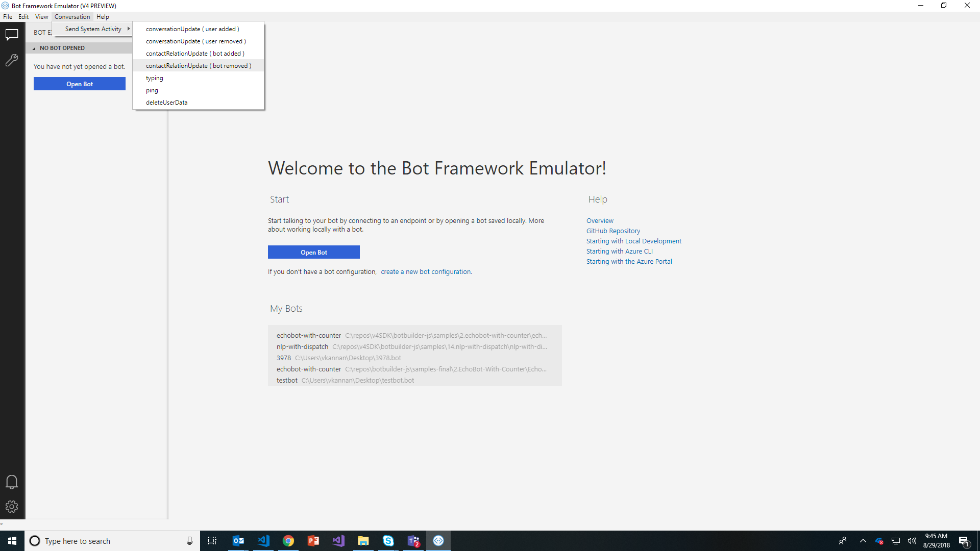This screenshot has height=551, width=980.
Task: Open the chat panel in the sidebar
Action: coord(12,34)
